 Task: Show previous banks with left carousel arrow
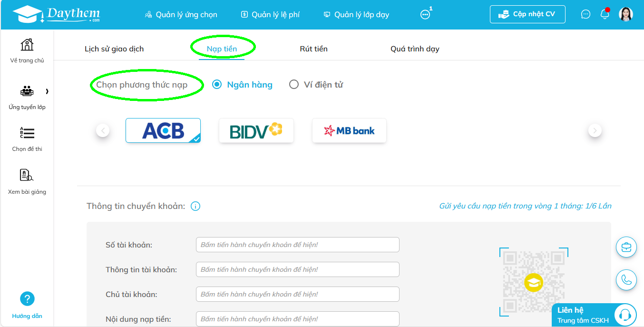[103, 130]
